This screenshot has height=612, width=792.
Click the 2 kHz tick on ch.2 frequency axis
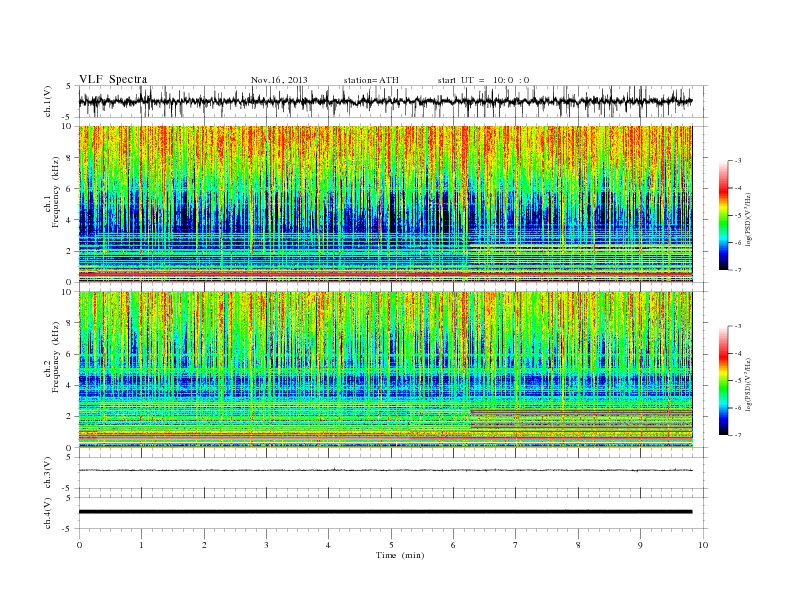[x=70, y=417]
